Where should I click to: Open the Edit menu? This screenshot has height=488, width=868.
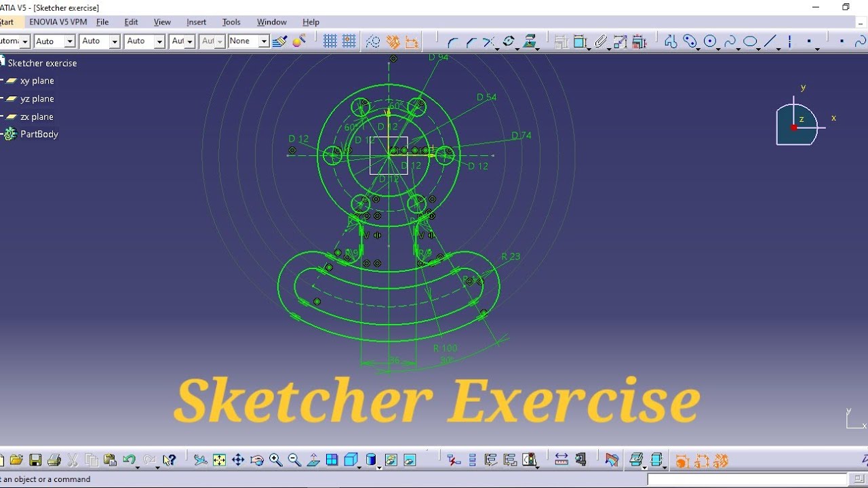131,22
